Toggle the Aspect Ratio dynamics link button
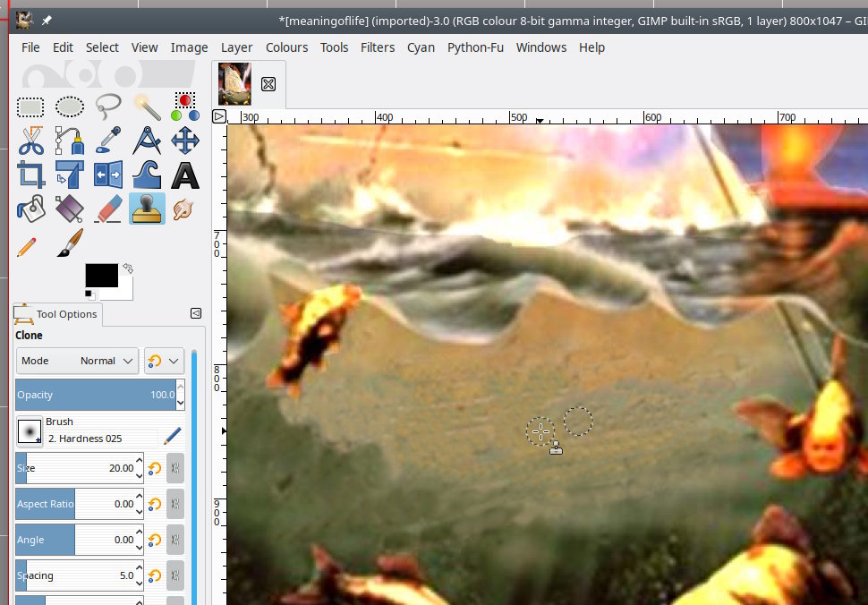 (x=174, y=504)
